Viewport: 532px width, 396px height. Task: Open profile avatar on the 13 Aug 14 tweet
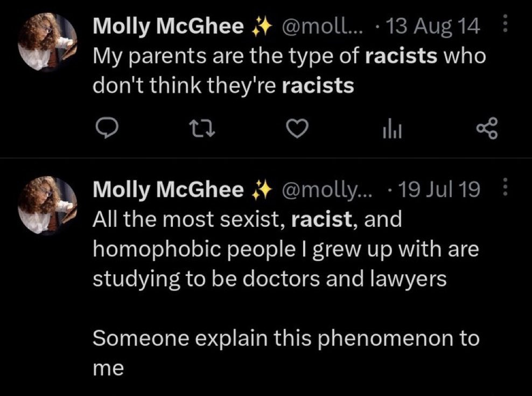point(47,42)
